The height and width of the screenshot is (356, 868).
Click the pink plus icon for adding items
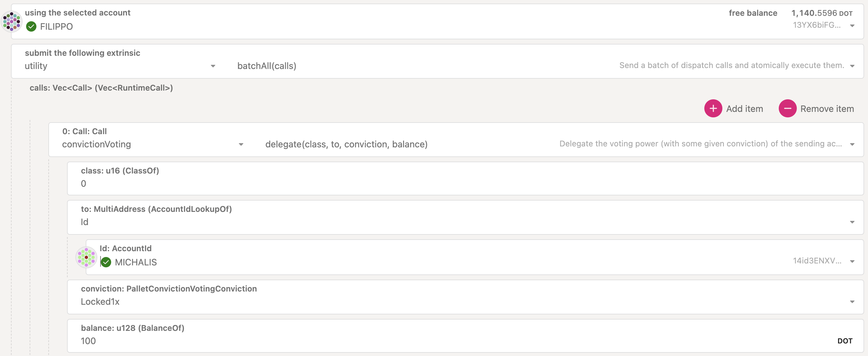pyautogui.click(x=713, y=109)
